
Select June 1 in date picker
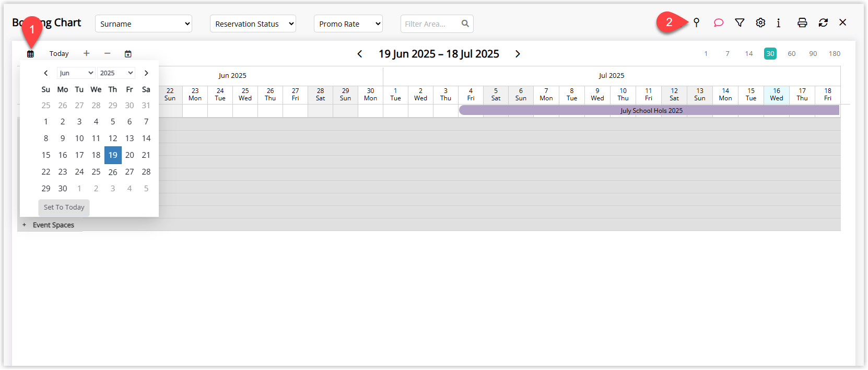(x=46, y=122)
